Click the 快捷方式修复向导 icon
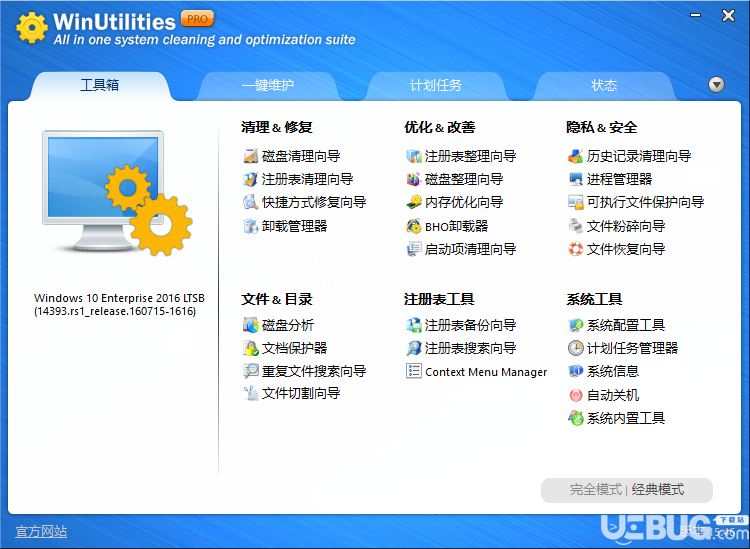The image size is (750, 549). click(x=251, y=202)
